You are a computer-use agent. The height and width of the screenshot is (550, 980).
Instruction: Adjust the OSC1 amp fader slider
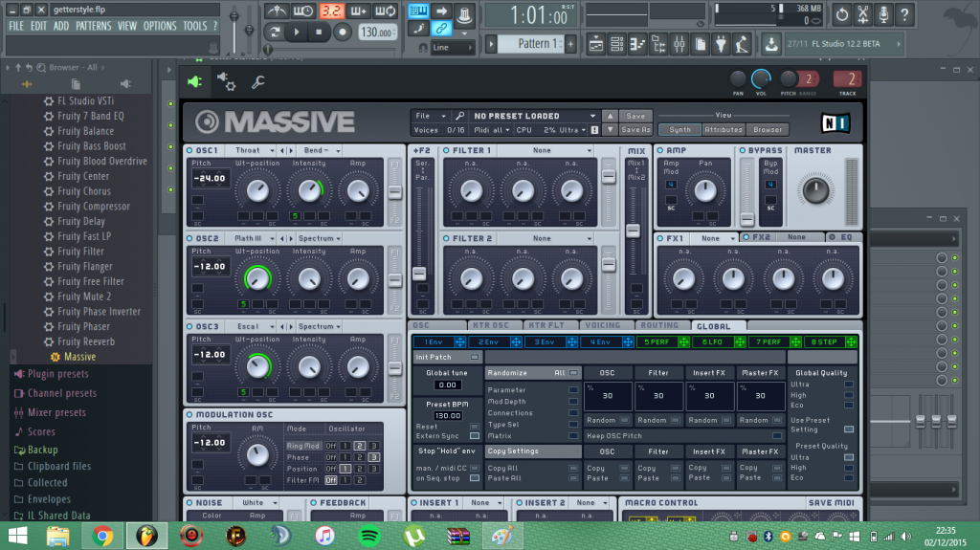pos(394,192)
